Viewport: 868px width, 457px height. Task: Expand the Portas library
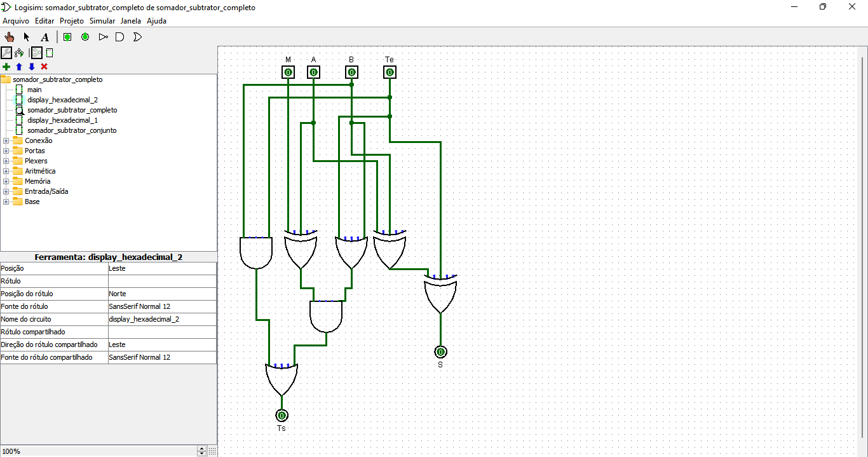coord(6,151)
